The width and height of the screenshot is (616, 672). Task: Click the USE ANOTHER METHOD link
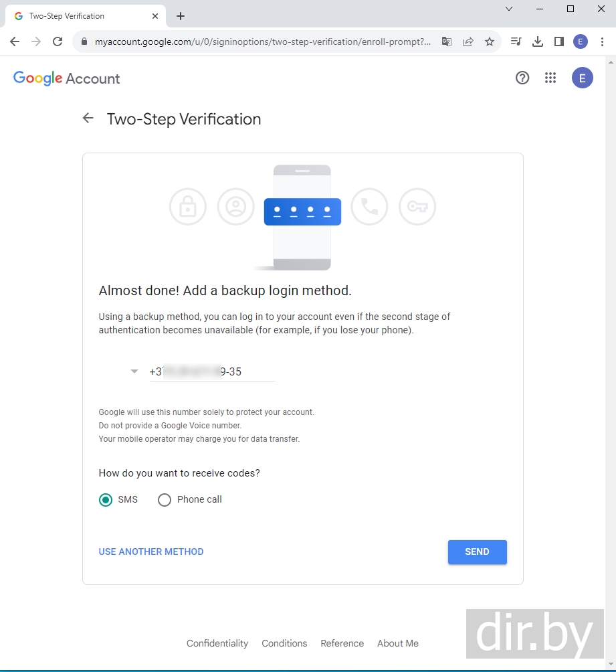[151, 552]
